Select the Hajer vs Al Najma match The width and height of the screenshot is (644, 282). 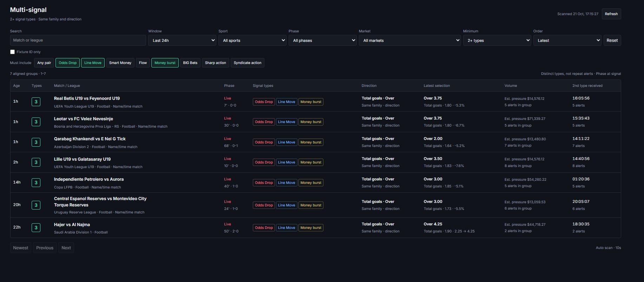click(72, 225)
